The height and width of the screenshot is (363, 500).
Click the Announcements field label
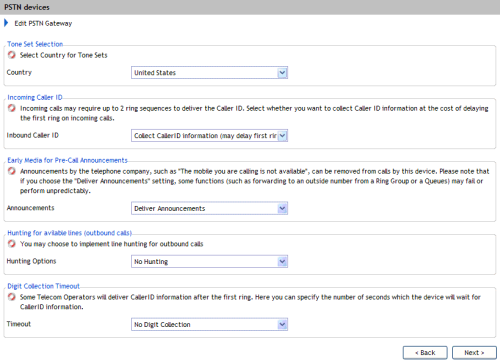30,208
